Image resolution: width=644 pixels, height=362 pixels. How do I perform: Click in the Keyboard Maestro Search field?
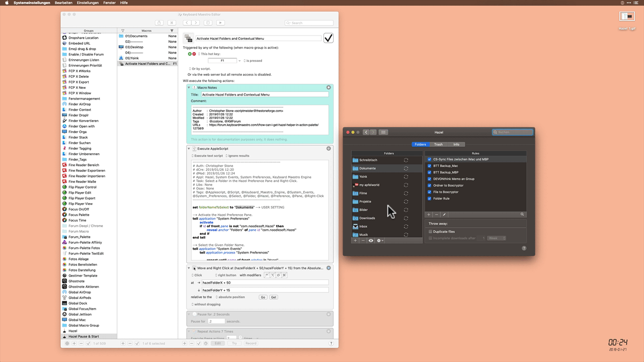coord(309,23)
